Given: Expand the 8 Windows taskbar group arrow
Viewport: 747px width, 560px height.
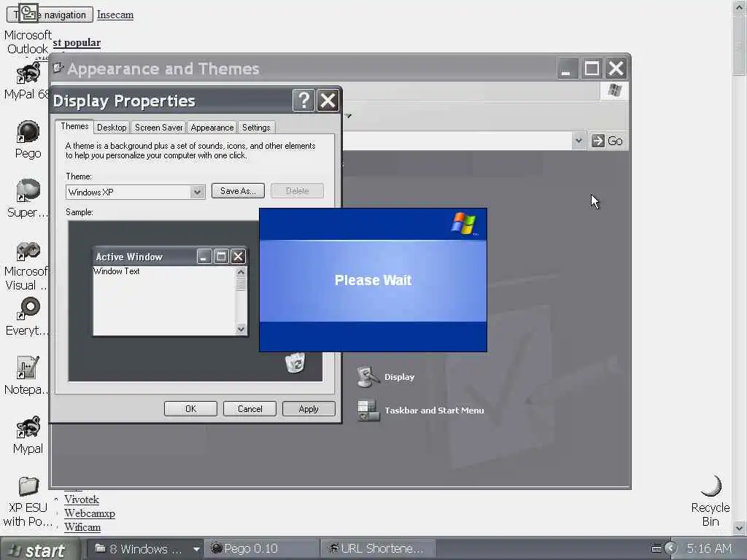Looking at the screenshot, I should (196, 549).
